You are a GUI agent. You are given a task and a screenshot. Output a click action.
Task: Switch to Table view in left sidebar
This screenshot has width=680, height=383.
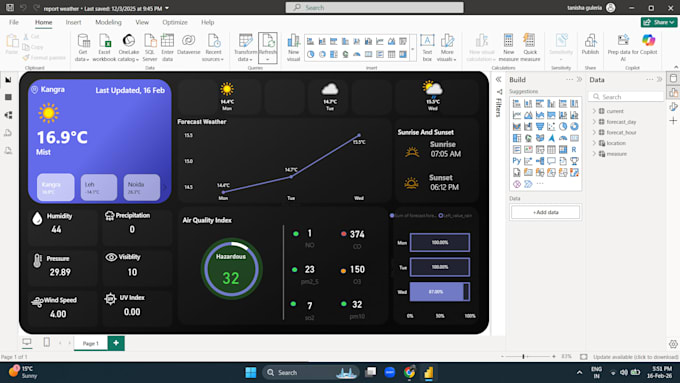click(8, 97)
